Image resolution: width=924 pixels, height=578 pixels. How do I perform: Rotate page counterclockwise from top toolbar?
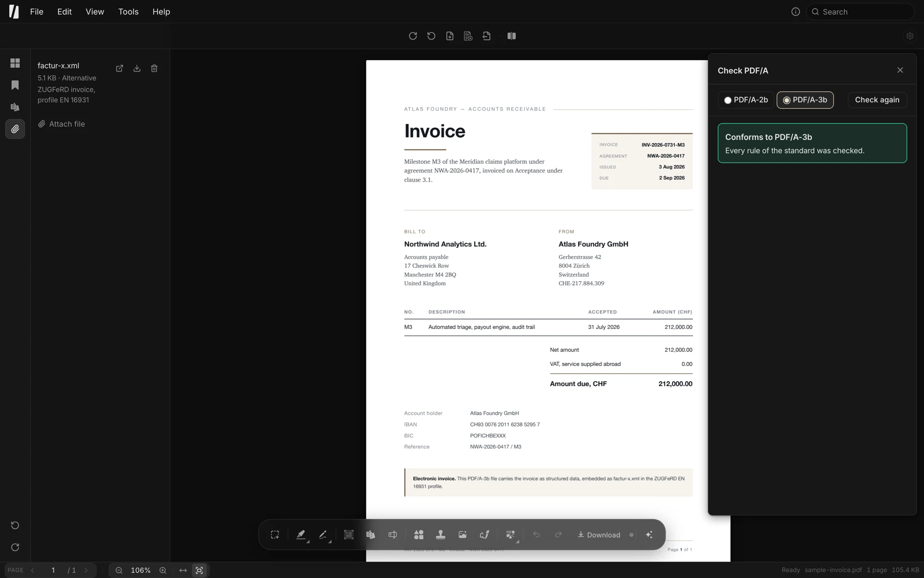tap(432, 36)
